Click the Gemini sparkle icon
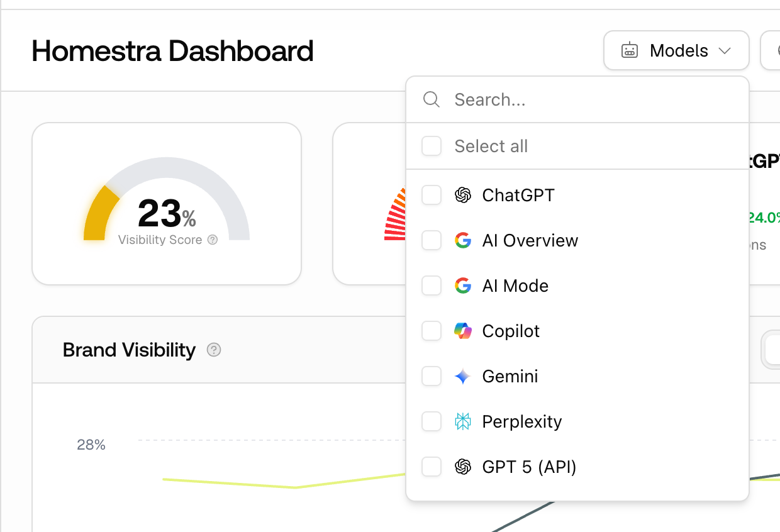 point(463,376)
